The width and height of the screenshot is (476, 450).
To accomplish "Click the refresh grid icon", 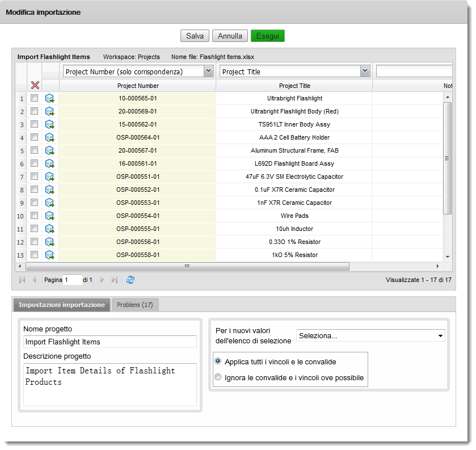I will point(130,279).
